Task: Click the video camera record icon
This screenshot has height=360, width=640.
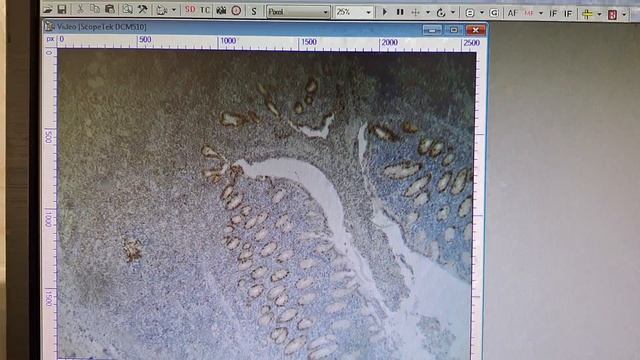Action: (x=221, y=11)
